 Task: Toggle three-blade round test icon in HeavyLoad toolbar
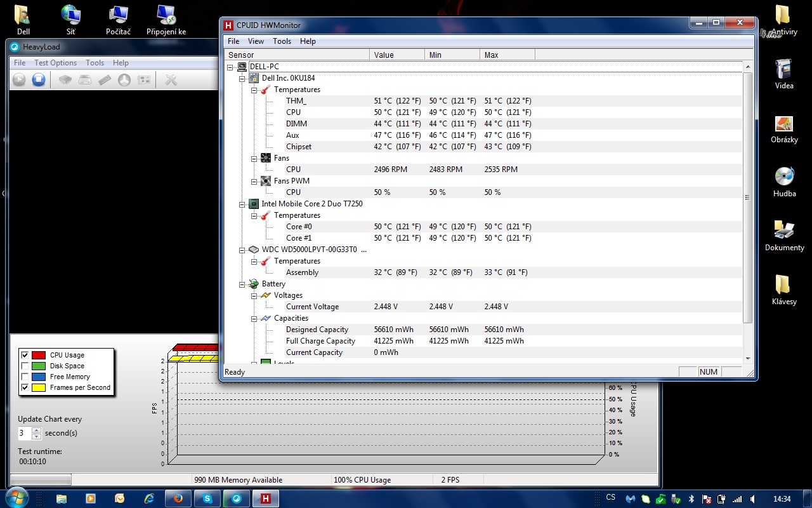tap(124, 80)
